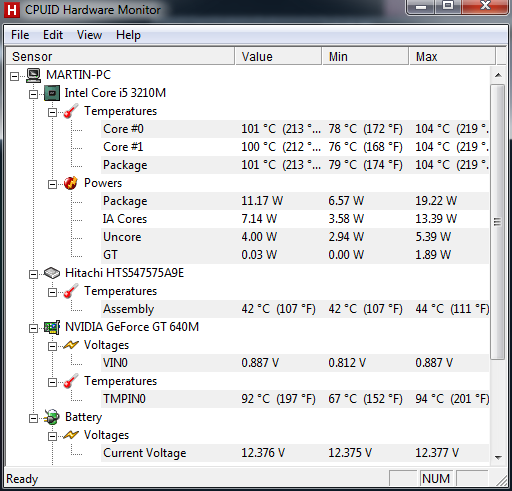Select the Uncore power row

click(295, 237)
